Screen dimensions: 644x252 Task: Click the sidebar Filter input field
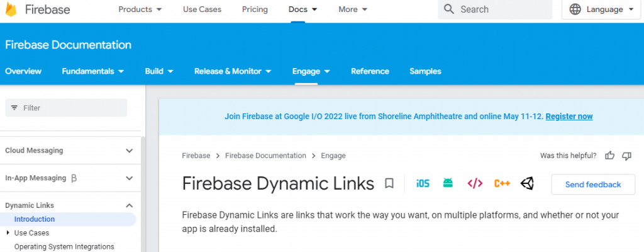[x=66, y=108]
